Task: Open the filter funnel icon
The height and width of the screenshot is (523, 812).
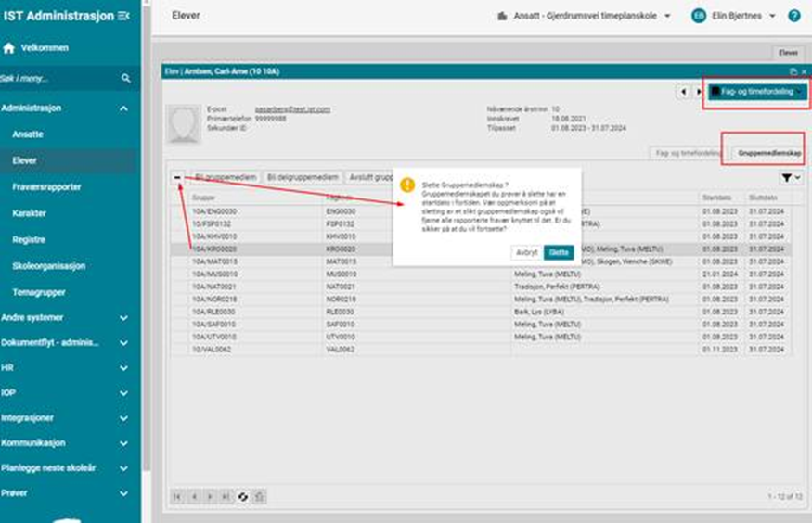Action: pyautogui.click(x=791, y=176)
